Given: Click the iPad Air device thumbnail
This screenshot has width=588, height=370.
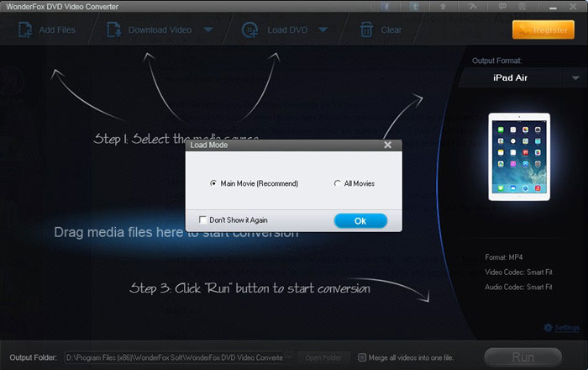Looking at the screenshot, I should pos(519,157).
